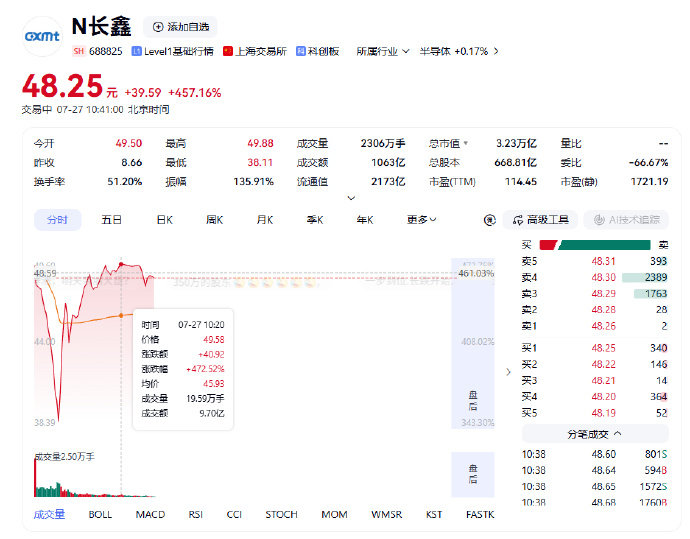Expand more stats with the chevron below the table
Screen dimensions: 690x539
(x=351, y=198)
